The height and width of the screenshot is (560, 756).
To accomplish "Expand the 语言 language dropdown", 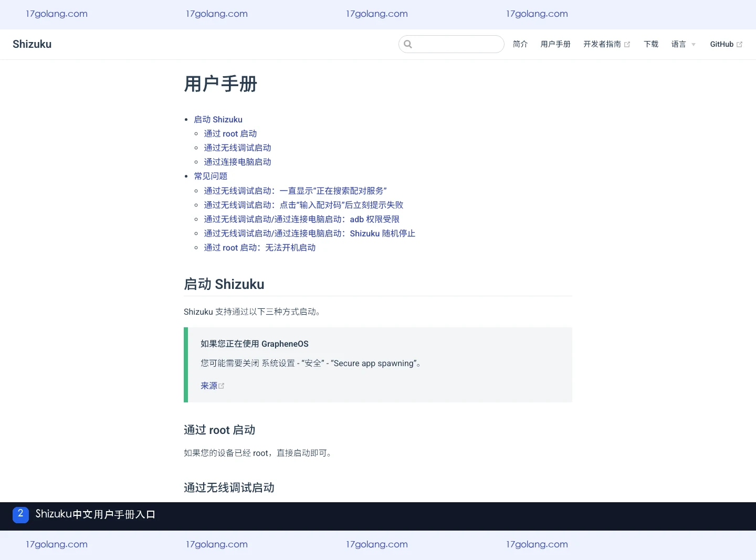I will pyautogui.click(x=684, y=44).
